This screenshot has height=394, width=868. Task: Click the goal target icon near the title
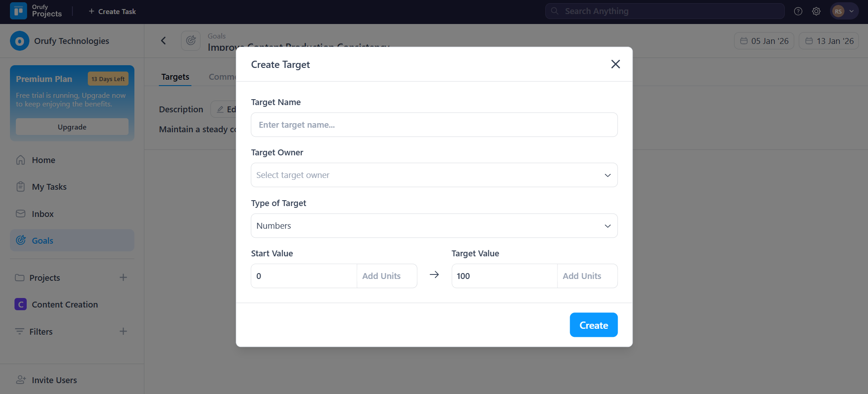tap(190, 40)
